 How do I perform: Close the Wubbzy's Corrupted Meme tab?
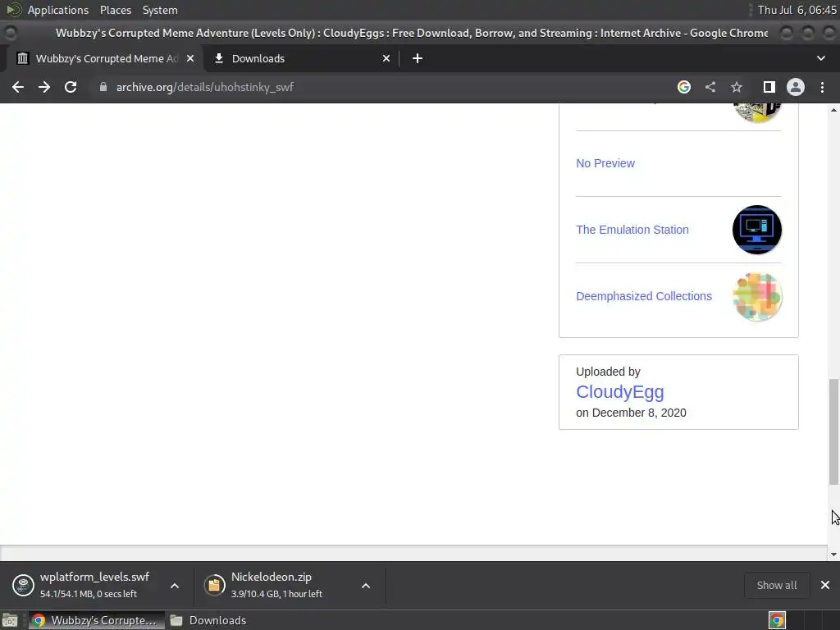(190, 58)
